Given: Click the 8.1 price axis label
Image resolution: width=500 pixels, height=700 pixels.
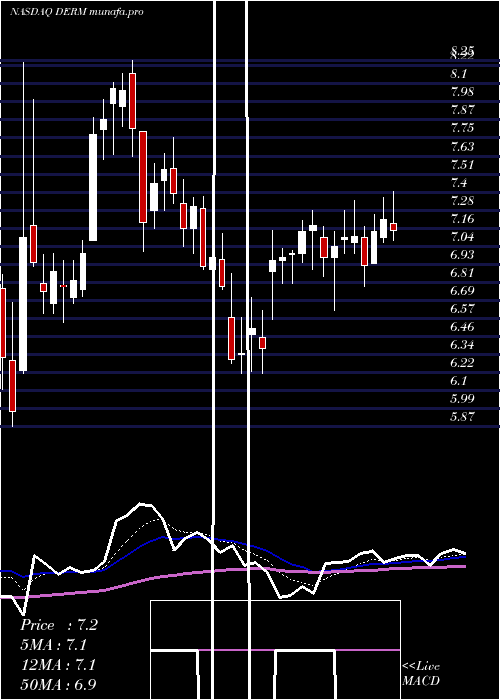Looking at the screenshot, I should (x=459, y=74).
